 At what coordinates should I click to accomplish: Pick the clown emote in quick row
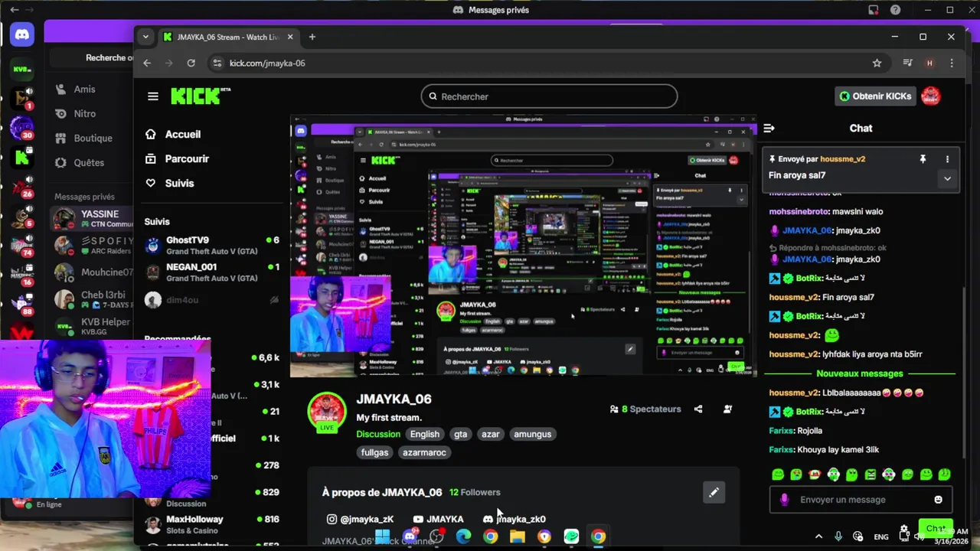click(x=815, y=474)
